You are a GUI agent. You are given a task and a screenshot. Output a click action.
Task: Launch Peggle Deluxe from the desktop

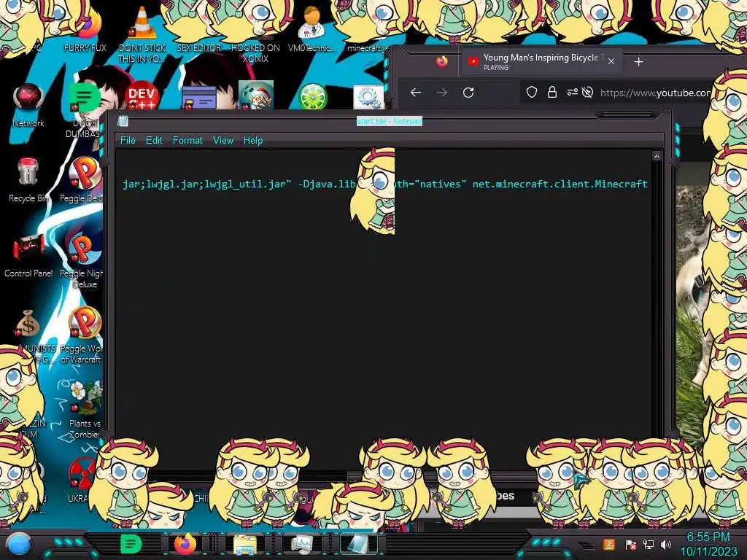[x=86, y=172]
